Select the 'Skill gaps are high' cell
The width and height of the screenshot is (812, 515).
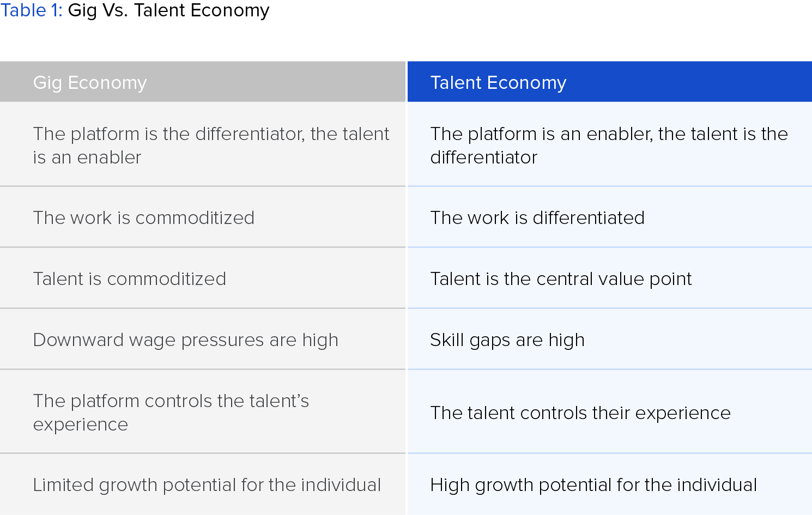(507, 340)
